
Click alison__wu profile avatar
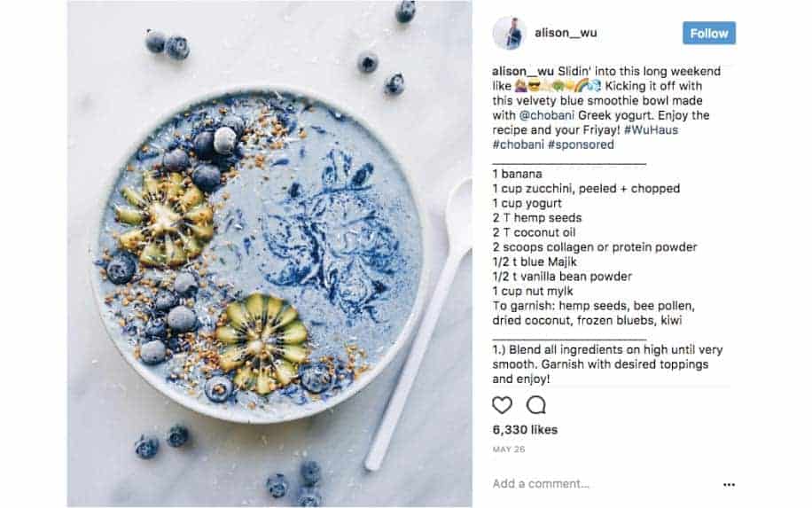pyautogui.click(x=509, y=33)
